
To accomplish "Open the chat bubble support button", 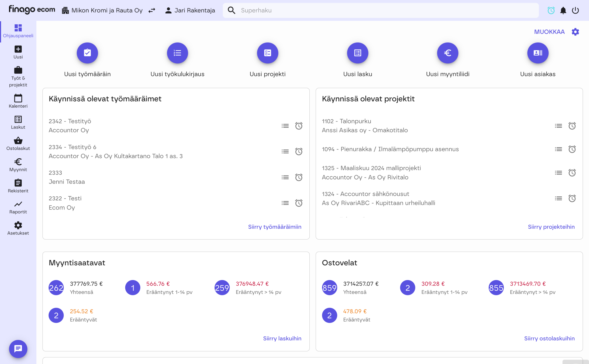I will pos(18,349).
